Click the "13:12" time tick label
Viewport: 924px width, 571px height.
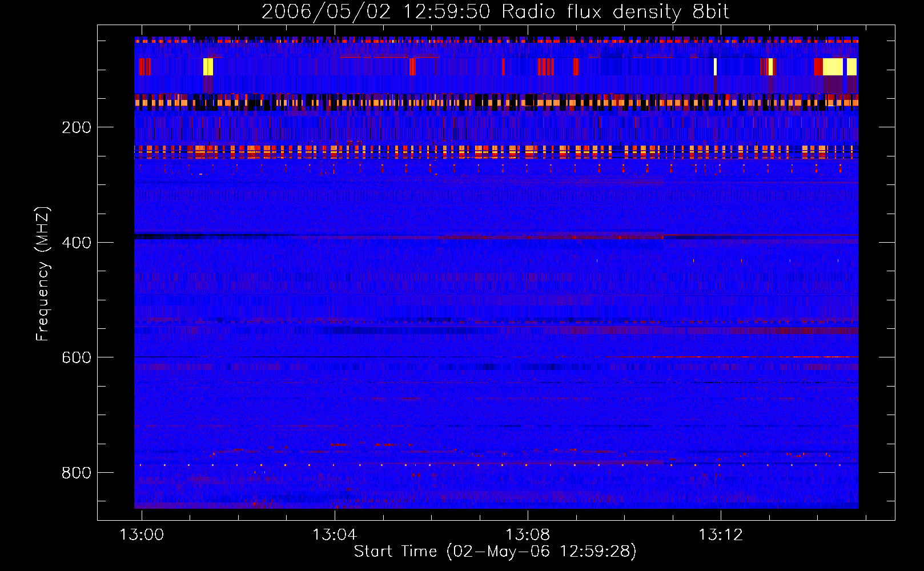[x=721, y=534]
